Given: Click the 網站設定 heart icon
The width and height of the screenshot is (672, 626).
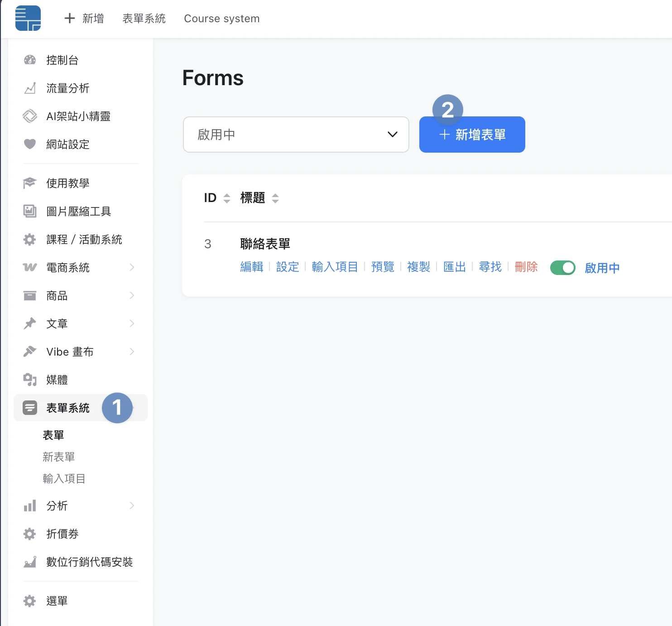Looking at the screenshot, I should [x=30, y=144].
